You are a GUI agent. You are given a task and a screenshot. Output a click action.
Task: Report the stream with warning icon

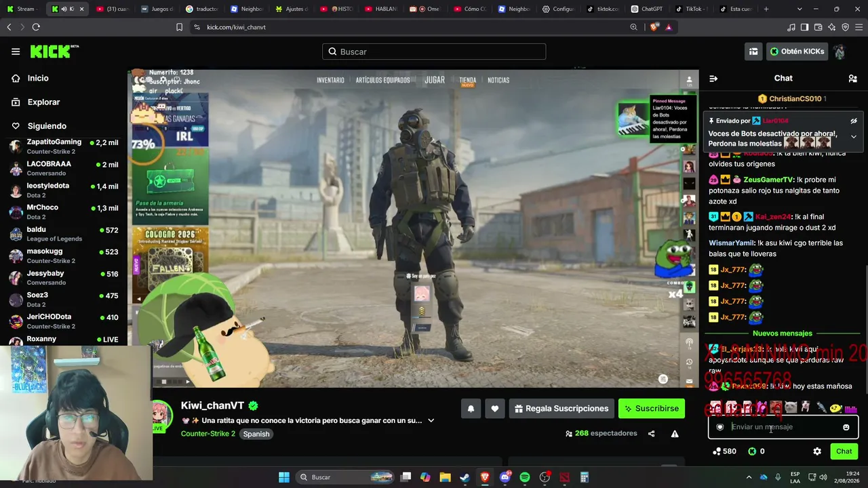[675, 434]
